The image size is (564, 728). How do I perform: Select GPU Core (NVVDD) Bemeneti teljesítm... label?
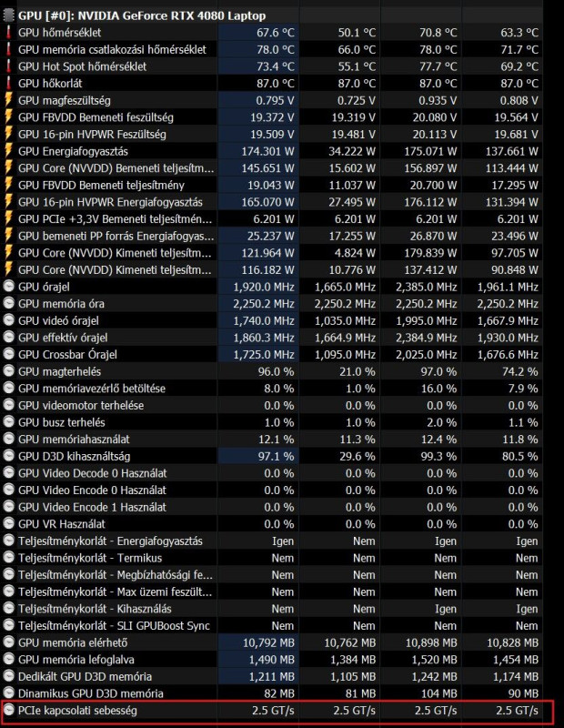pos(116,168)
